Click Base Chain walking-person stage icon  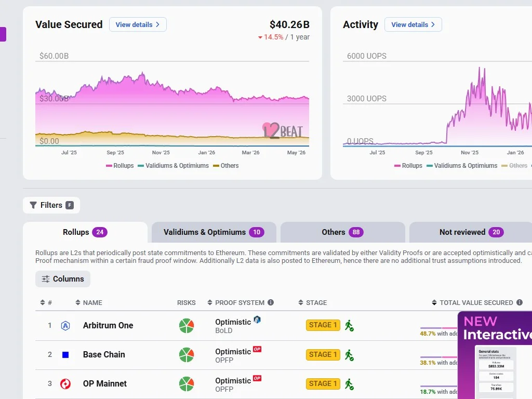(349, 355)
